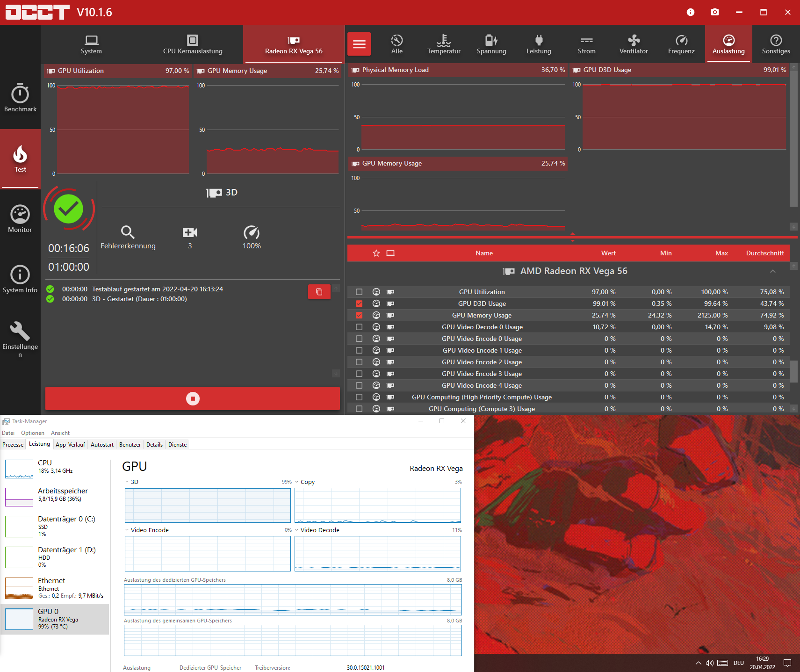
Task: Open the hamburger menu in monitoring panel
Action: point(359,44)
